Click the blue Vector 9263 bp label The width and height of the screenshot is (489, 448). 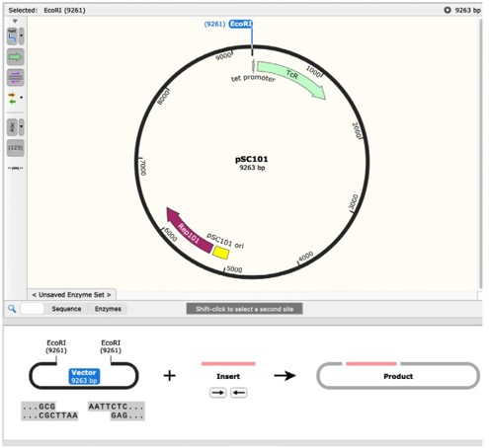[x=84, y=377]
